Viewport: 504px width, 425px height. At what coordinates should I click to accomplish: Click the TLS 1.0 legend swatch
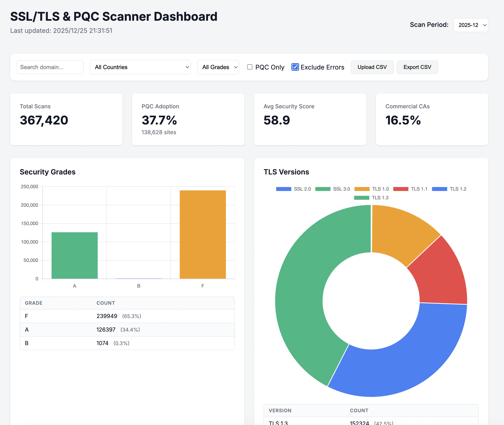tap(362, 189)
